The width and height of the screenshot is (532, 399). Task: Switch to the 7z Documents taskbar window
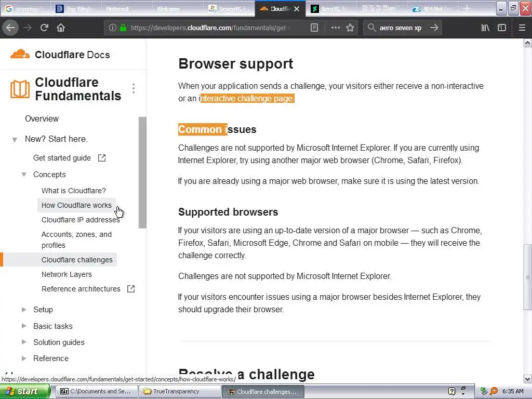(x=96, y=391)
